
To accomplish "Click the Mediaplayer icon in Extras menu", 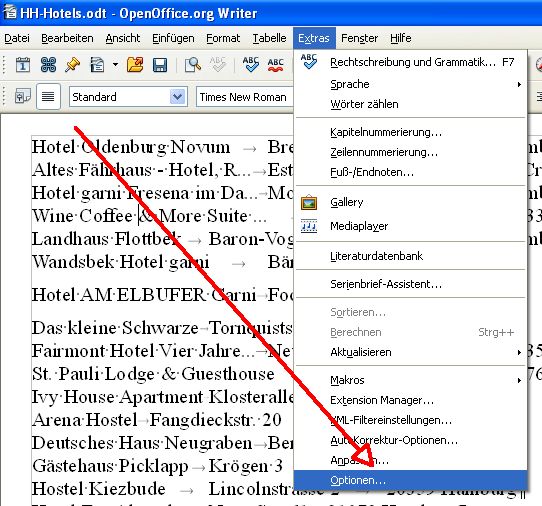I will pyautogui.click(x=309, y=226).
